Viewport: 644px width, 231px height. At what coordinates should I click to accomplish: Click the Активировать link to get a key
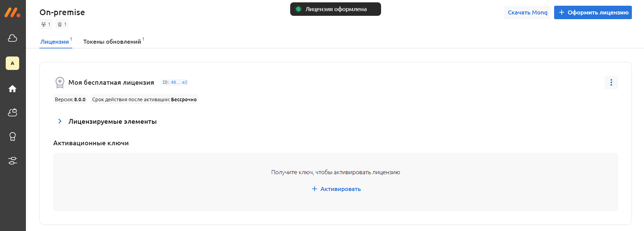tap(336, 189)
